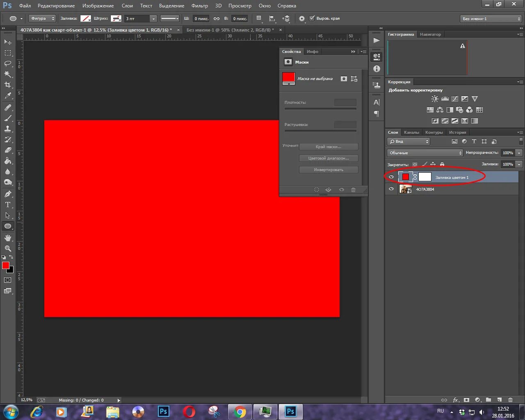Toggle lock position for the layer
Screen dimensions: 525x420
click(x=433, y=164)
